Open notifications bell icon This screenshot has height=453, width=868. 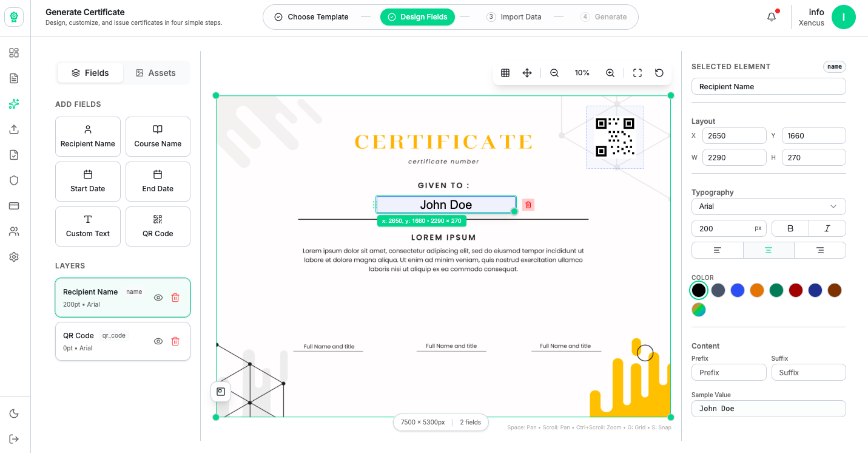pos(772,17)
